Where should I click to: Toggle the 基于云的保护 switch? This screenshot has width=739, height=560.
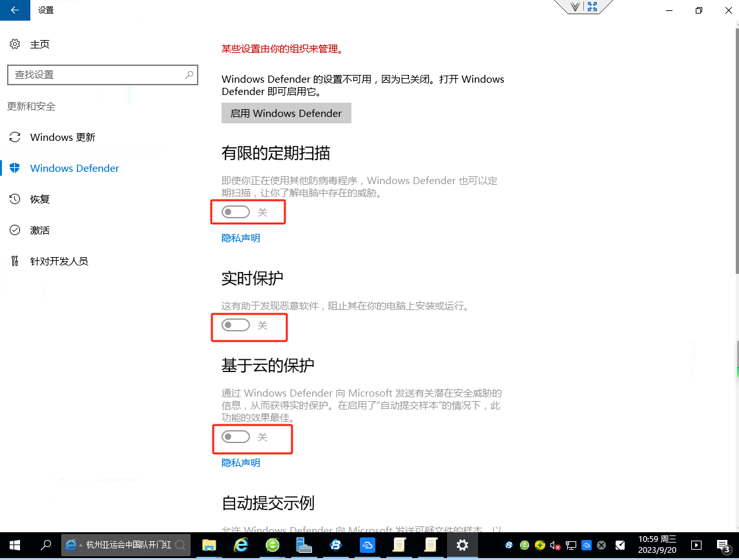tap(236, 437)
